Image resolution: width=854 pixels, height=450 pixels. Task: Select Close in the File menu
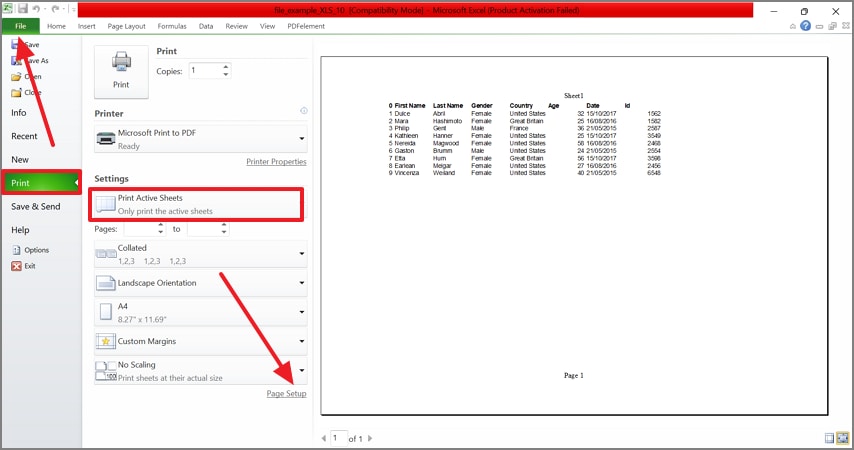click(26, 92)
